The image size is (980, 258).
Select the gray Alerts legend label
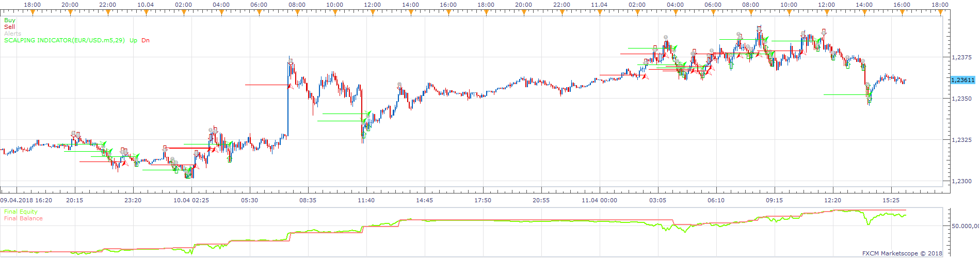pos(13,34)
